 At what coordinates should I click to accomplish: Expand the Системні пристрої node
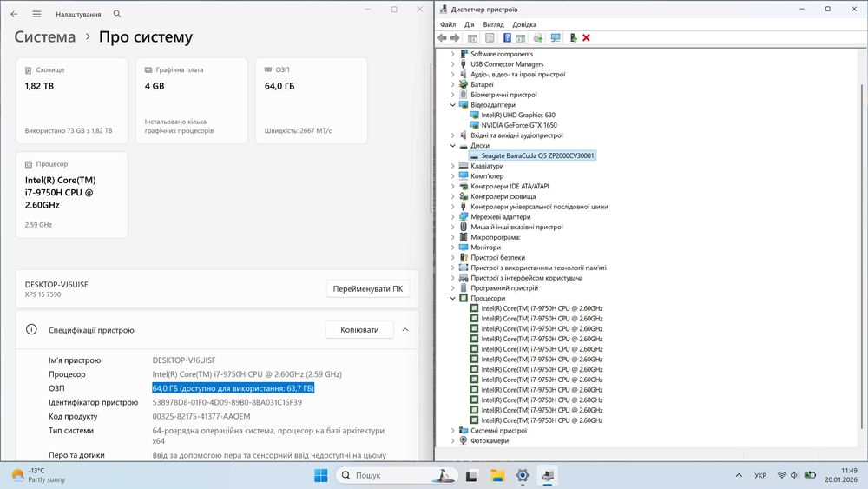pyautogui.click(x=453, y=431)
